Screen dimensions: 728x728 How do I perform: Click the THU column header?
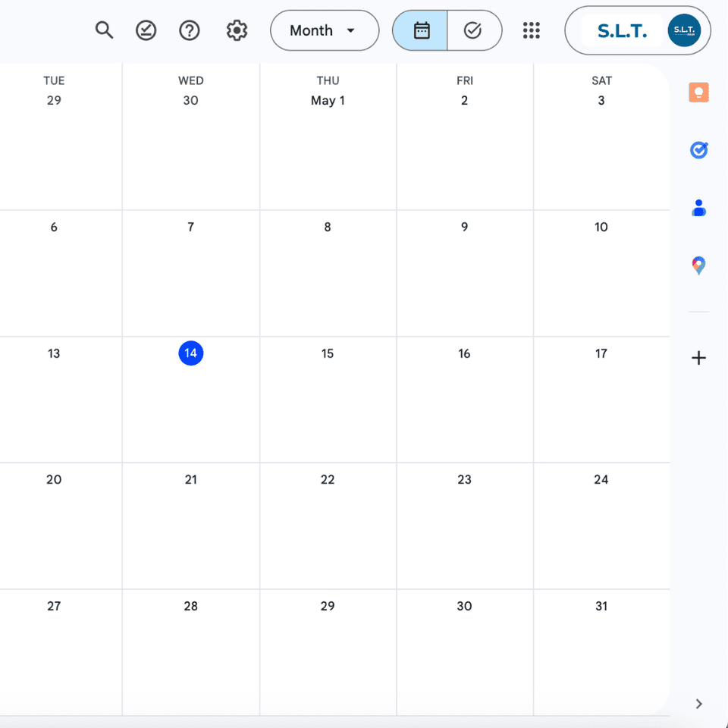point(328,80)
